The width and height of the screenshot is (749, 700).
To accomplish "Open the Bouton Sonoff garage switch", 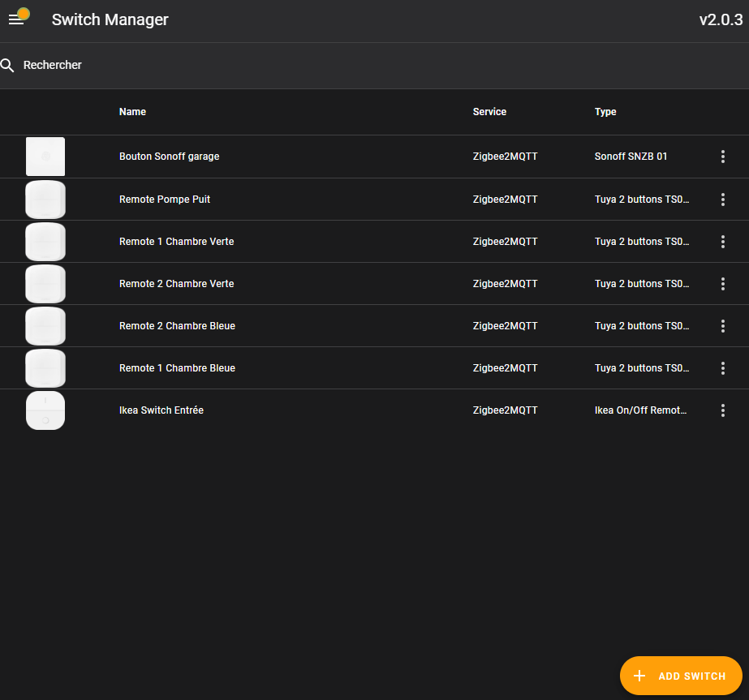I will pos(170,157).
